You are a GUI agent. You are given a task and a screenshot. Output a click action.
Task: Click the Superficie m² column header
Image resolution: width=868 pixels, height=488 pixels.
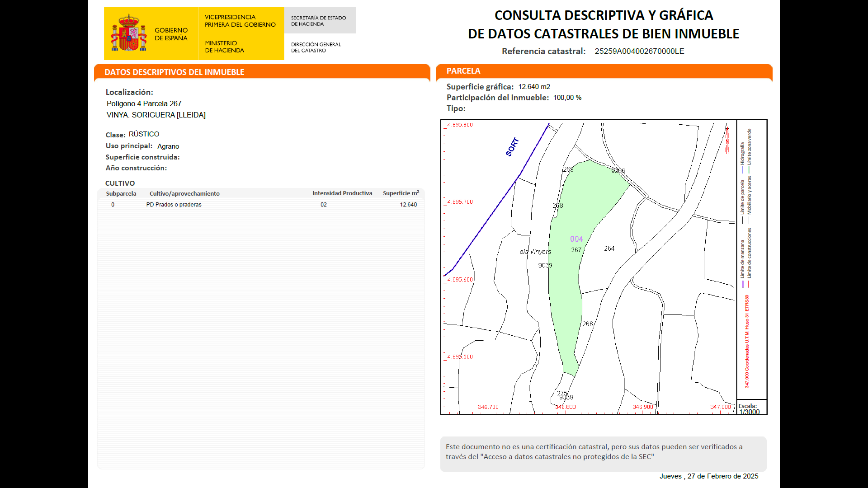(x=401, y=193)
